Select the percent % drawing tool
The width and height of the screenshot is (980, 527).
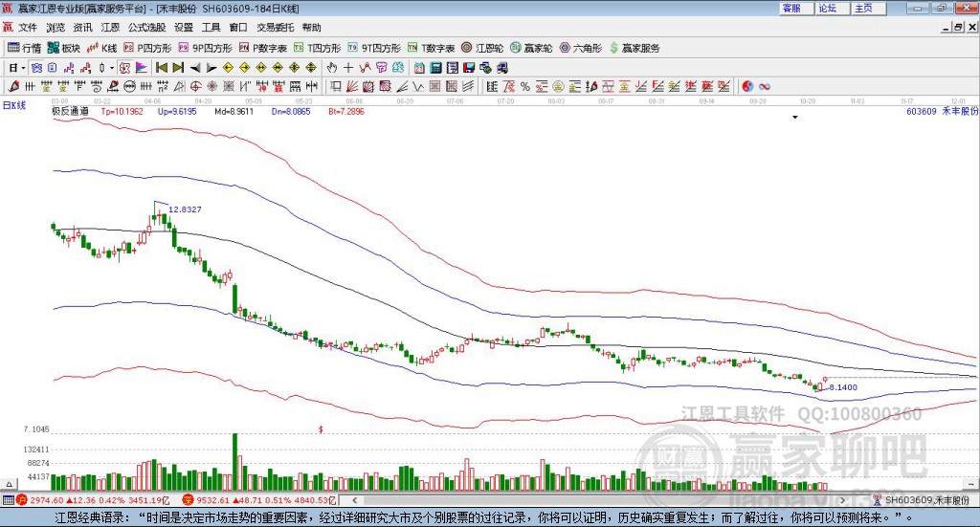pos(525,86)
